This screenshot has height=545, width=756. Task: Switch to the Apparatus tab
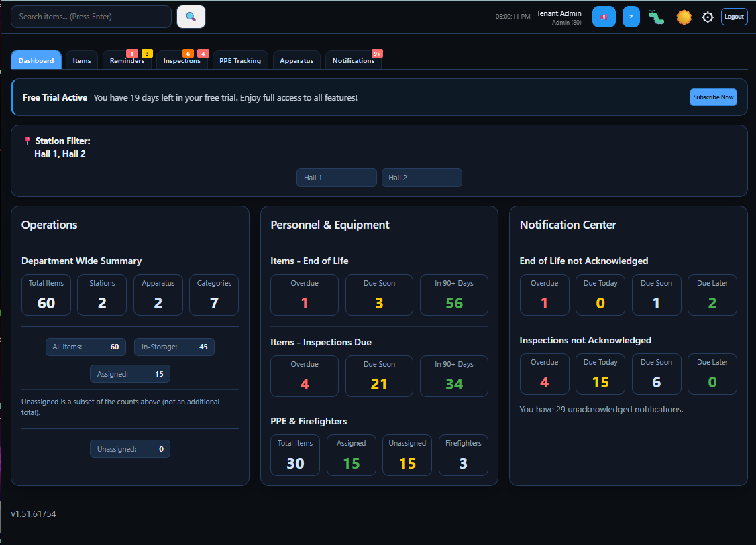(x=296, y=60)
